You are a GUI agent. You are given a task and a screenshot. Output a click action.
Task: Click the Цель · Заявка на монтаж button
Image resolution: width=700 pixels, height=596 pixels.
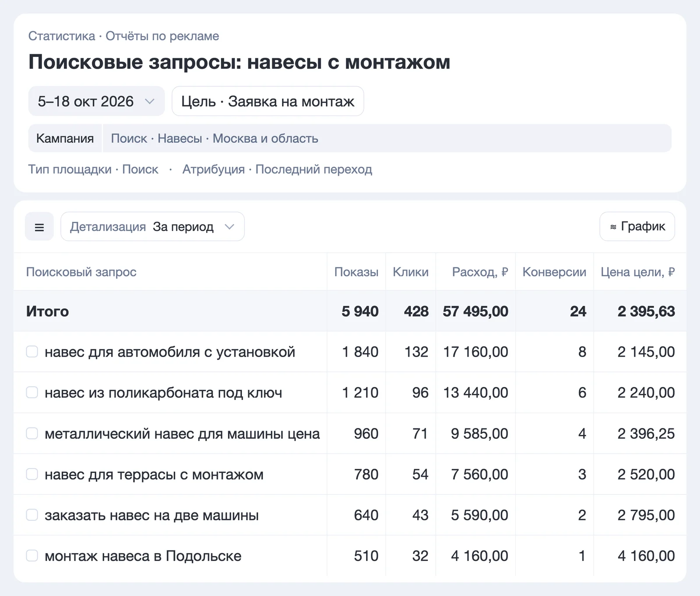pyautogui.click(x=268, y=101)
